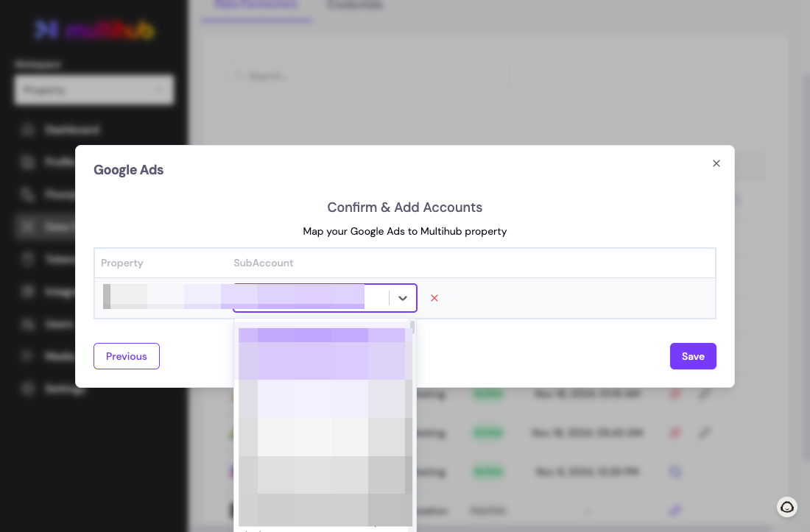Select the highlighted first SubAccount option

[x=322, y=335]
